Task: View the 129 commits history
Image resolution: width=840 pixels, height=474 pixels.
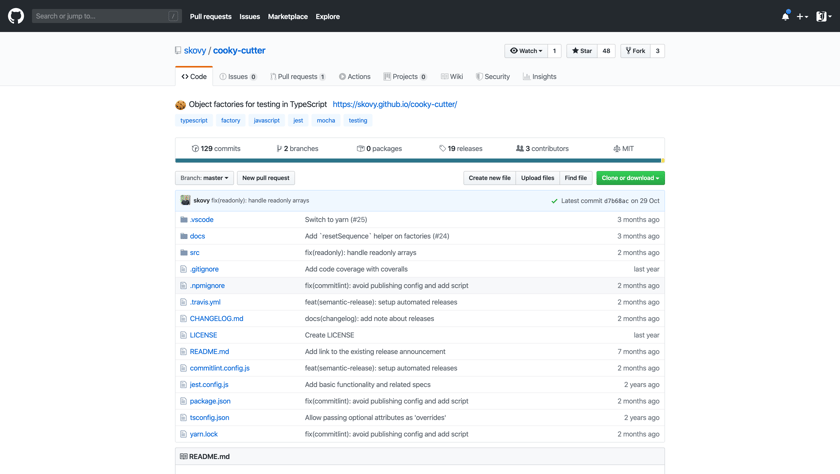Action: pyautogui.click(x=216, y=149)
